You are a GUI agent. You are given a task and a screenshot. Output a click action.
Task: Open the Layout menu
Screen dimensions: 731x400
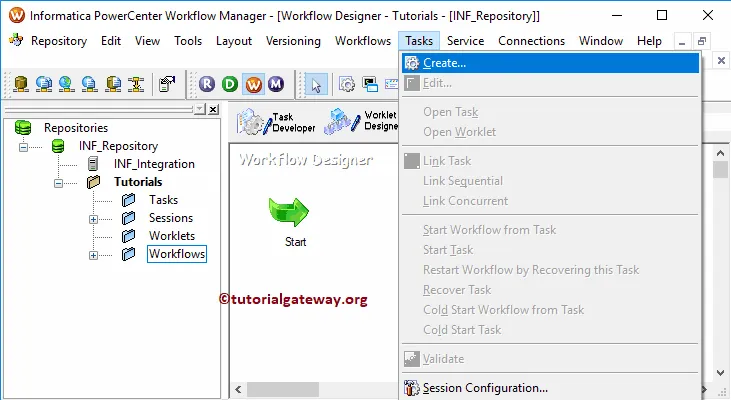[234, 41]
